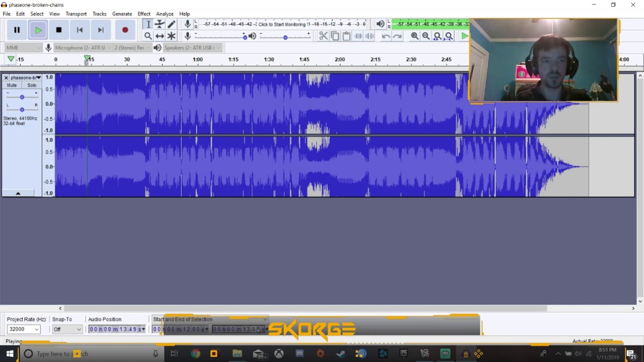Open File Explorer from the taskbar

[x=237, y=354]
